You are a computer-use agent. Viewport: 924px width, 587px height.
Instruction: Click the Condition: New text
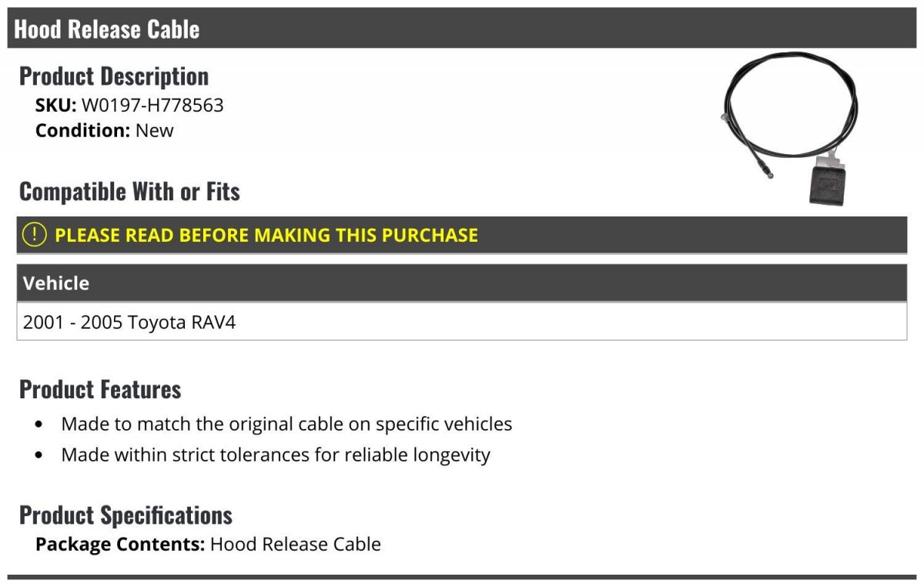pyautogui.click(x=105, y=130)
